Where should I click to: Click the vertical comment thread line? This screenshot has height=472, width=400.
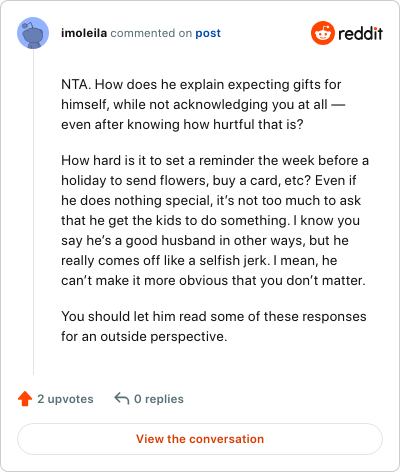tap(33, 212)
